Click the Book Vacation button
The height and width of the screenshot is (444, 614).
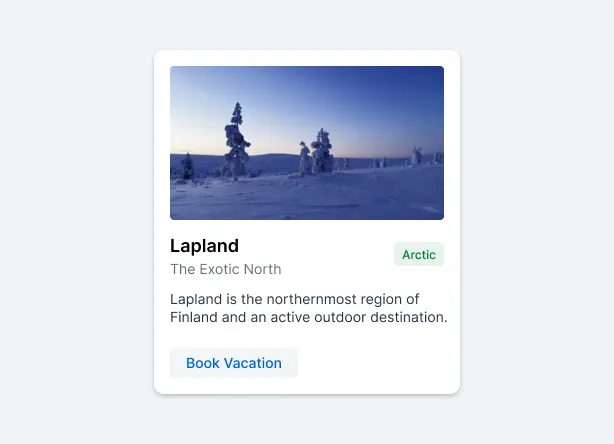click(x=234, y=363)
